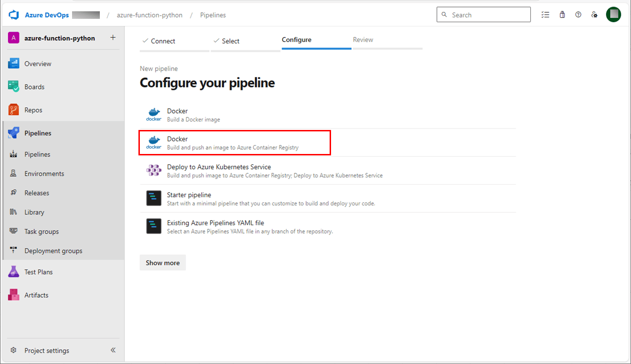The height and width of the screenshot is (364, 631).
Task: Open the Configure step tab
Action: click(x=316, y=40)
